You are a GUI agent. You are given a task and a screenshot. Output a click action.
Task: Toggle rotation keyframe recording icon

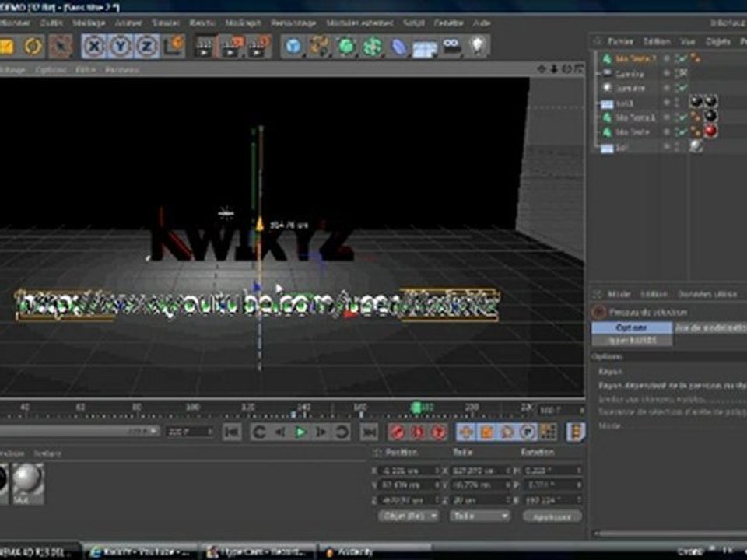(507, 432)
